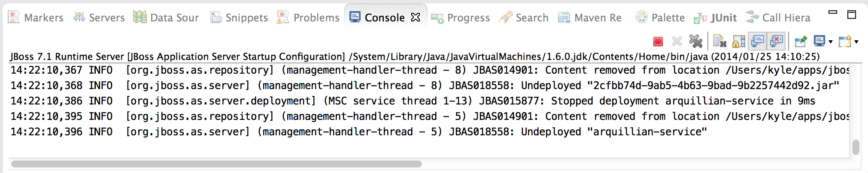Expand the display selected console dropdown arrow
Image resolution: width=868 pixels, height=173 pixels.
[x=830, y=42]
